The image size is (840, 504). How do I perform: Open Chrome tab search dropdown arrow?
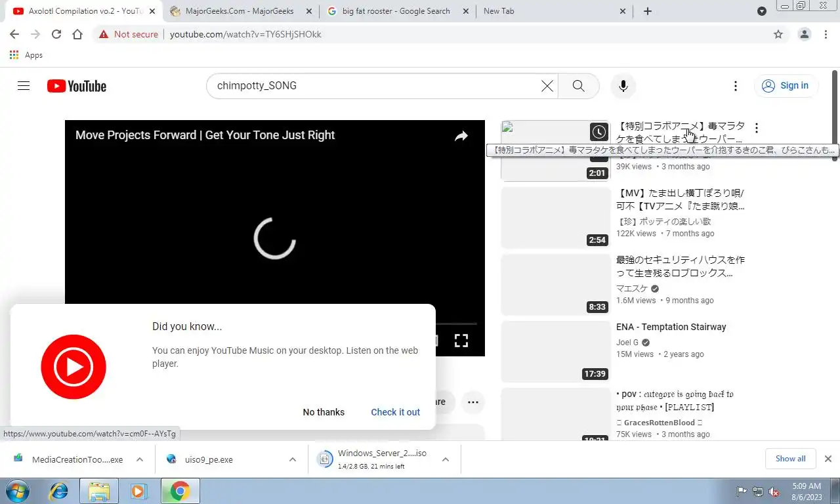click(761, 11)
